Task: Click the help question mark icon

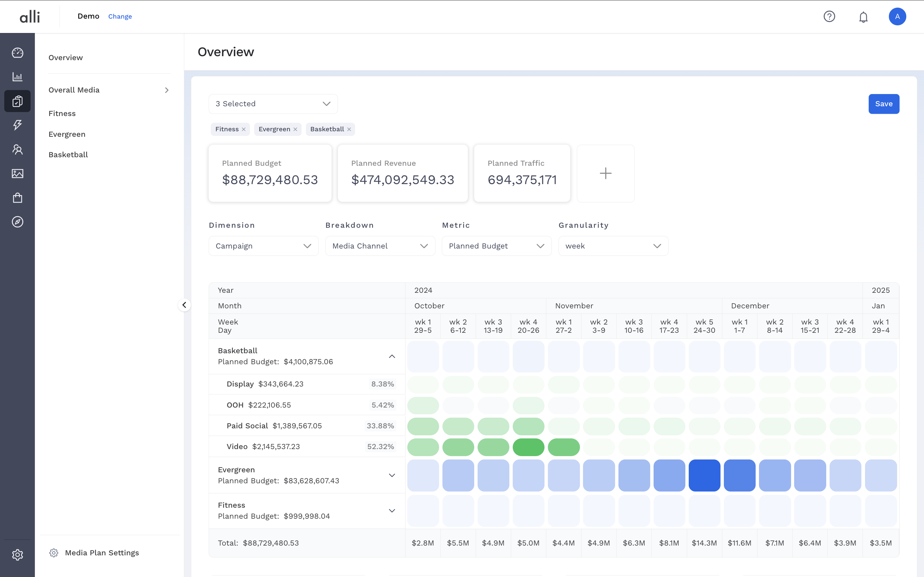Action: 829,16
